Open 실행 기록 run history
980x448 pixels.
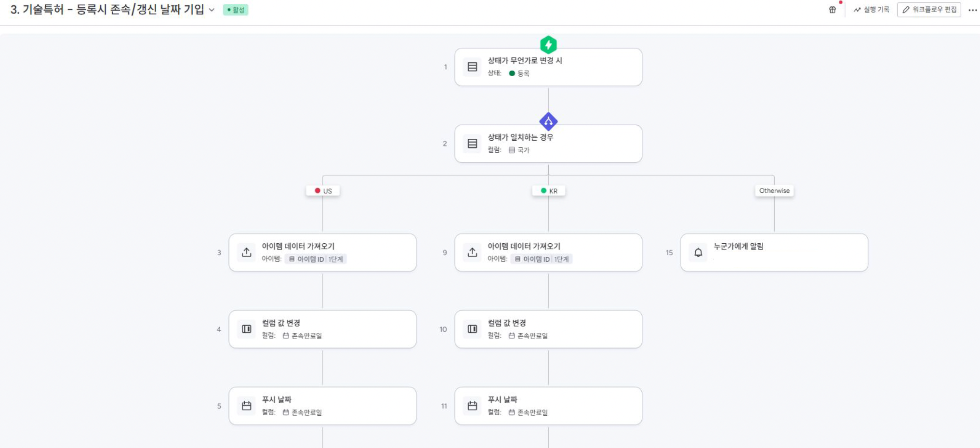point(871,10)
